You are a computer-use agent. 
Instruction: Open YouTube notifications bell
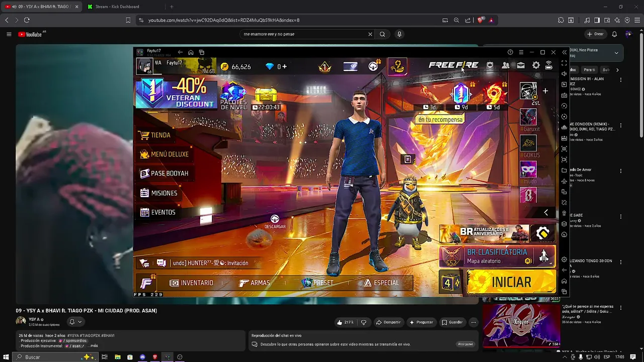click(614, 34)
